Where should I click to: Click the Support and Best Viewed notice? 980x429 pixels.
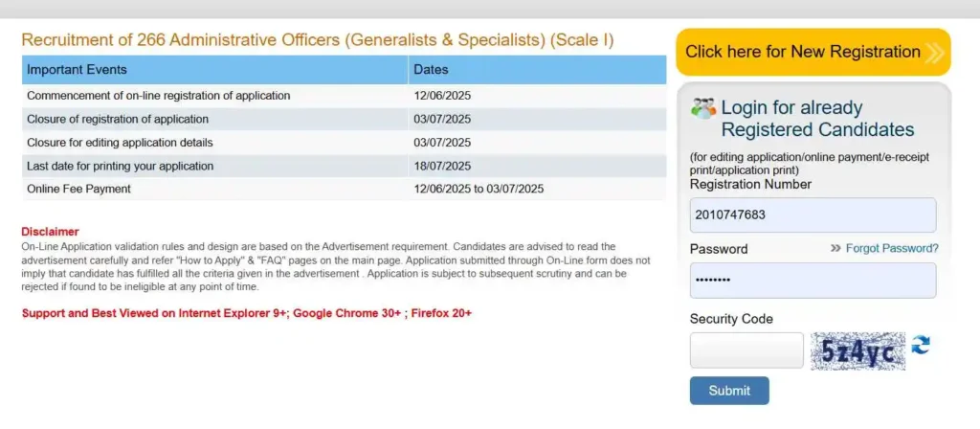pyautogui.click(x=246, y=313)
